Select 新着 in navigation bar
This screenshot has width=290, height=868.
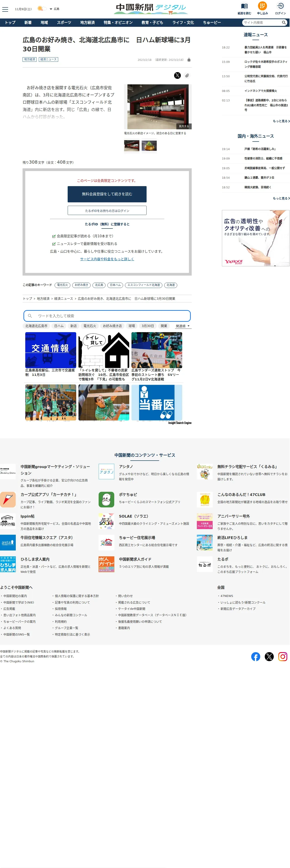point(28,23)
